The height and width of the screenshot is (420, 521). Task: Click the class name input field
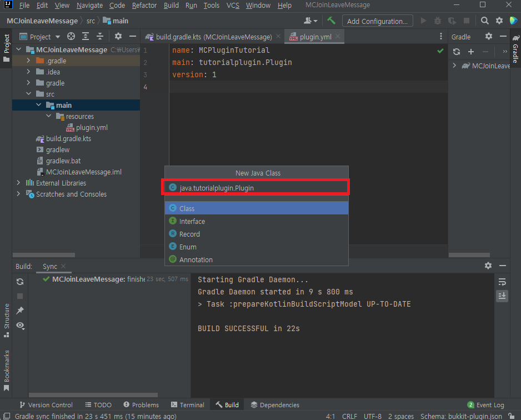tap(256, 188)
